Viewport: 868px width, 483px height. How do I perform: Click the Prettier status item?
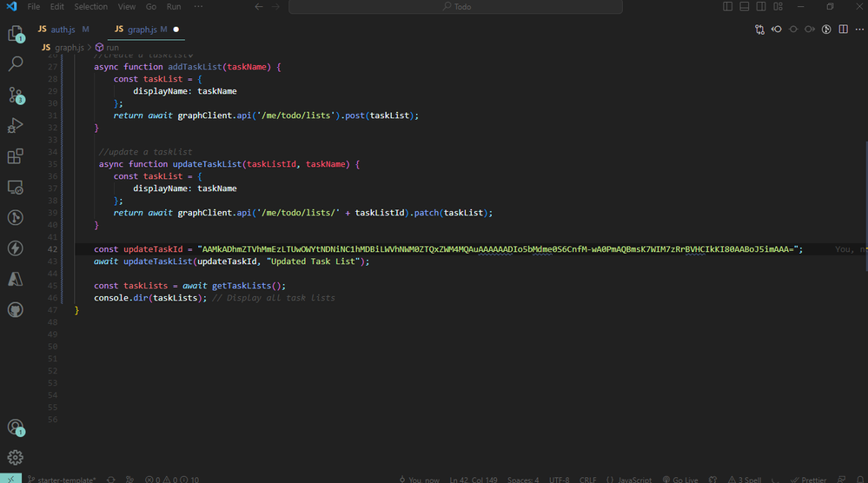pyautogui.click(x=808, y=480)
